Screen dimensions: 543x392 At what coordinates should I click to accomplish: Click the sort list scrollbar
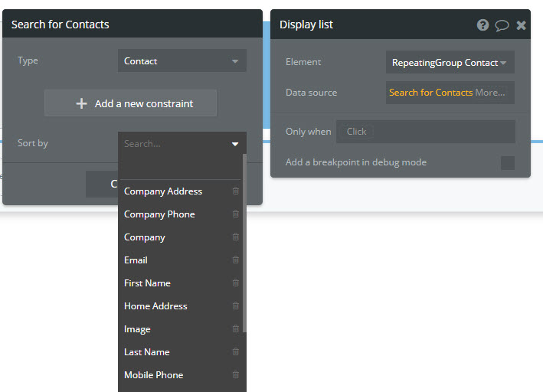(244, 245)
